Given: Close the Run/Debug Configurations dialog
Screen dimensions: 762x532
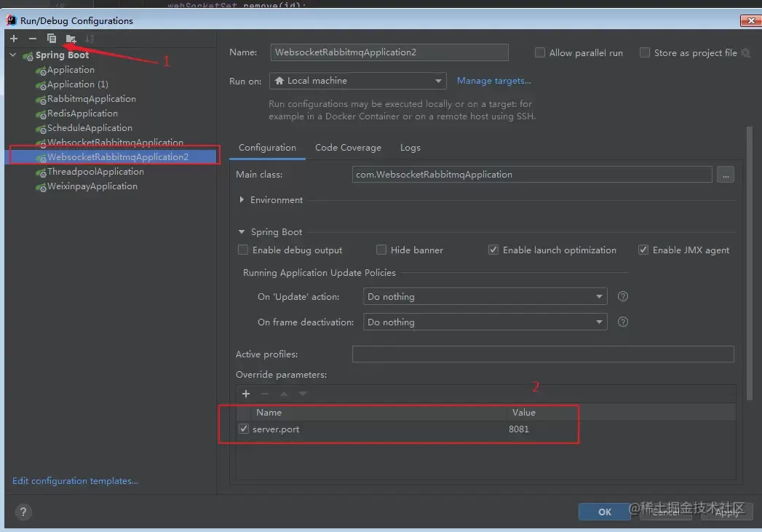Looking at the screenshot, I should [x=751, y=20].
